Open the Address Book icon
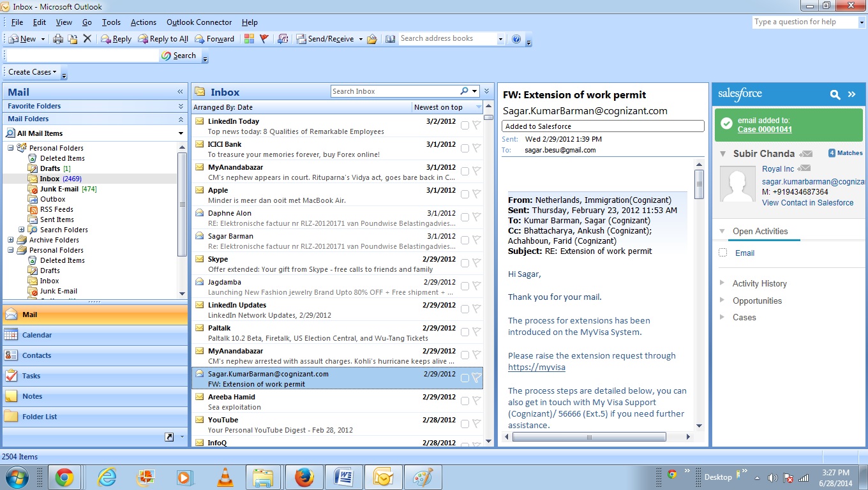The width and height of the screenshot is (868, 490). pos(391,39)
